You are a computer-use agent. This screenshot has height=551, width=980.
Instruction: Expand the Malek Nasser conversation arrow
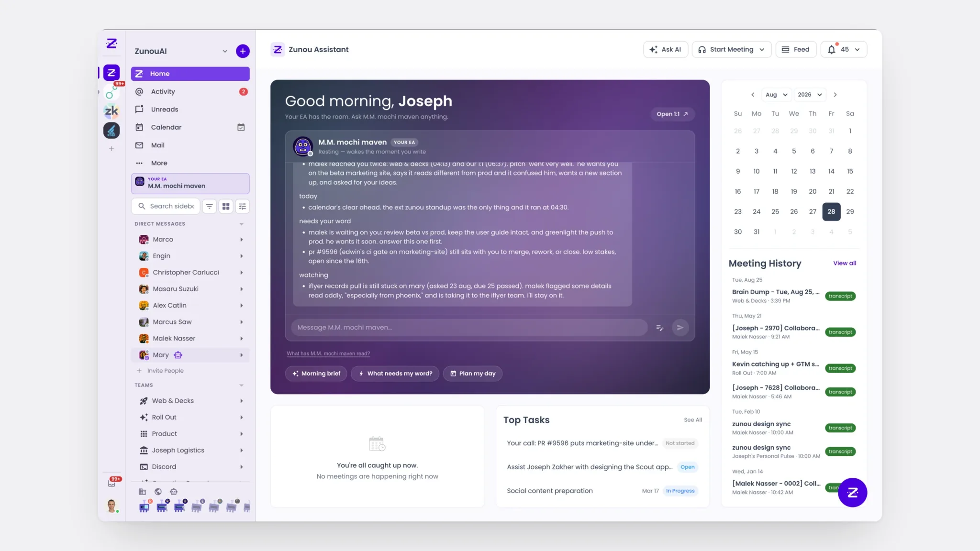coord(242,339)
